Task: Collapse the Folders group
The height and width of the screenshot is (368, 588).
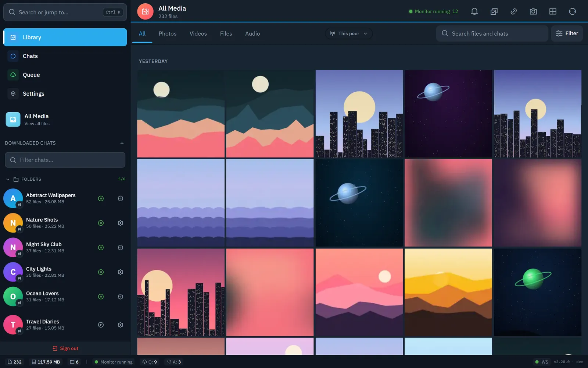Action: [8, 180]
